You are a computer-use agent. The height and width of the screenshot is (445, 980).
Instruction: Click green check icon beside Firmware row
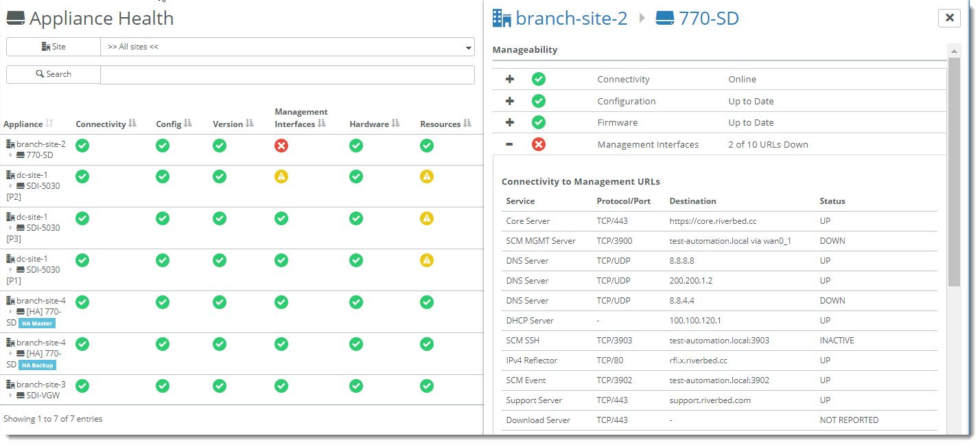(x=539, y=122)
